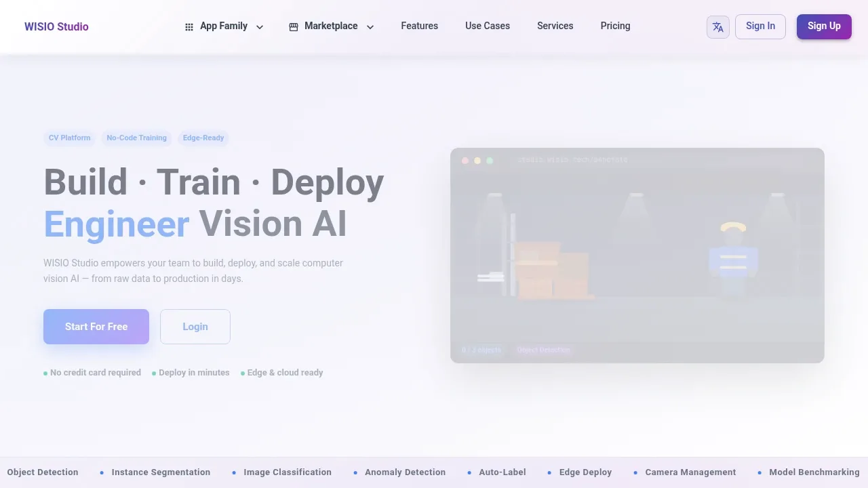Open the warehouse demo preview window
This screenshot has width=868, height=488.
pyautogui.click(x=637, y=256)
